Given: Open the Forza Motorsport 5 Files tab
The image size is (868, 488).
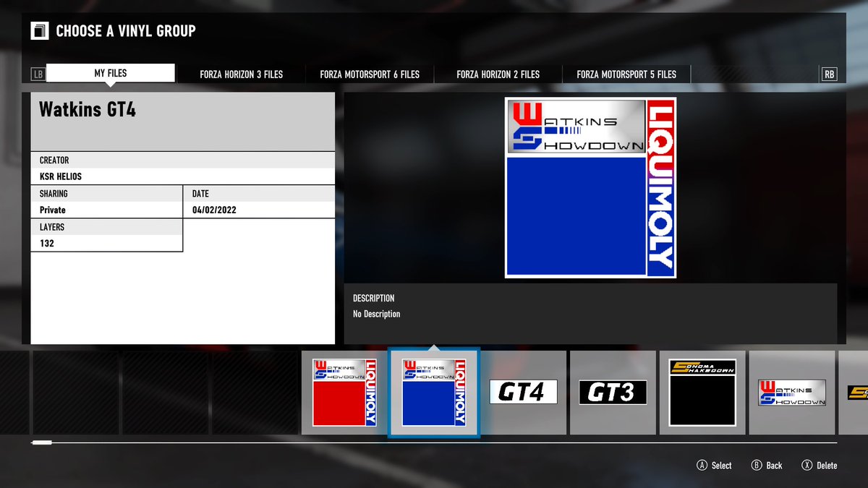Looking at the screenshot, I should tap(626, 74).
